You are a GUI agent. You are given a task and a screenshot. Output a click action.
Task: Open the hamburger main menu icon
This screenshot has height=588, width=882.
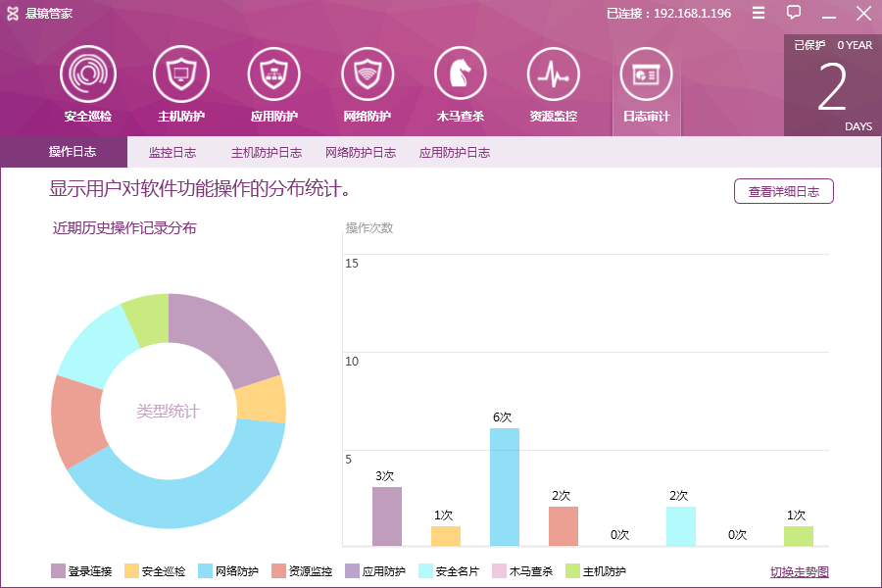(x=759, y=13)
